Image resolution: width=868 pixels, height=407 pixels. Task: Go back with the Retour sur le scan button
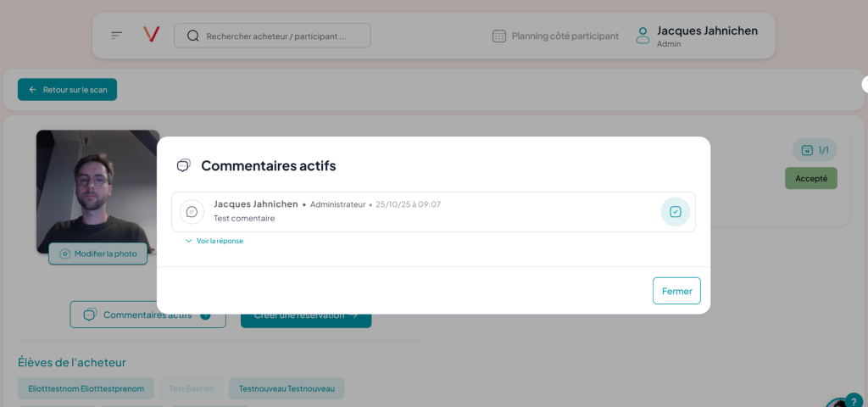68,89
